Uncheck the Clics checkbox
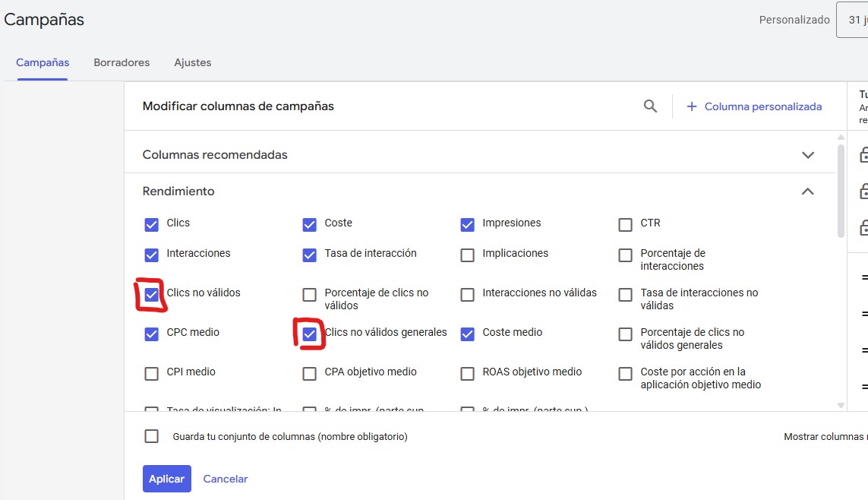Viewport: 868px width, 500px height. click(151, 224)
